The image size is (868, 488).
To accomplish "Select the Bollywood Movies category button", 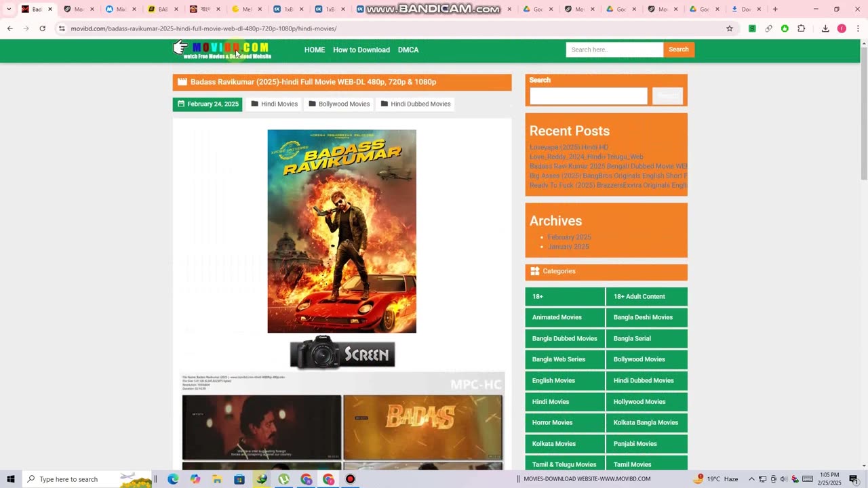I will [x=646, y=359].
